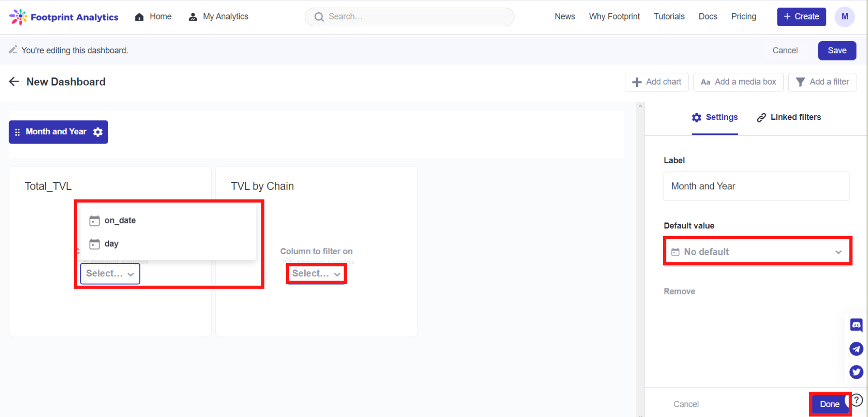Image resolution: width=868 pixels, height=417 pixels.
Task: Cancel dashboard editing in top bar
Action: (785, 51)
